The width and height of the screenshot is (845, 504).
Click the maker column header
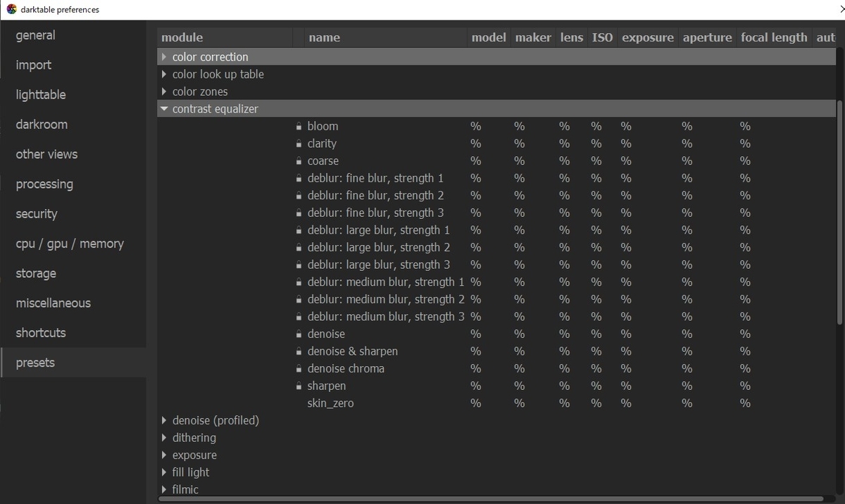[533, 38]
